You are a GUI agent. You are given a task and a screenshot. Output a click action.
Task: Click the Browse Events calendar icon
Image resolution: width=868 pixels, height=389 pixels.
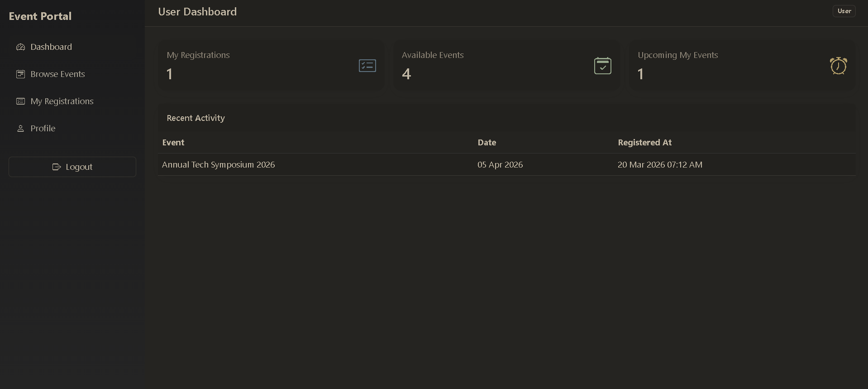[20, 74]
